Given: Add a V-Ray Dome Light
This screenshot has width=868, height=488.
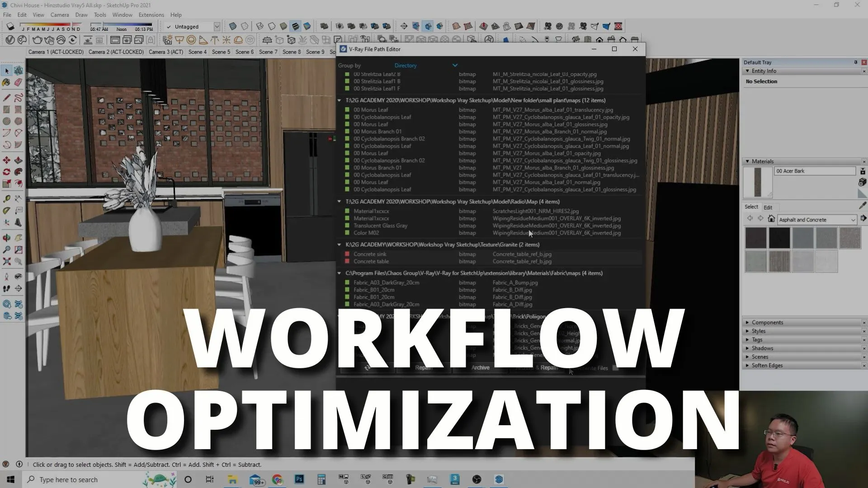Looking at the screenshot, I should pos(238,40).
